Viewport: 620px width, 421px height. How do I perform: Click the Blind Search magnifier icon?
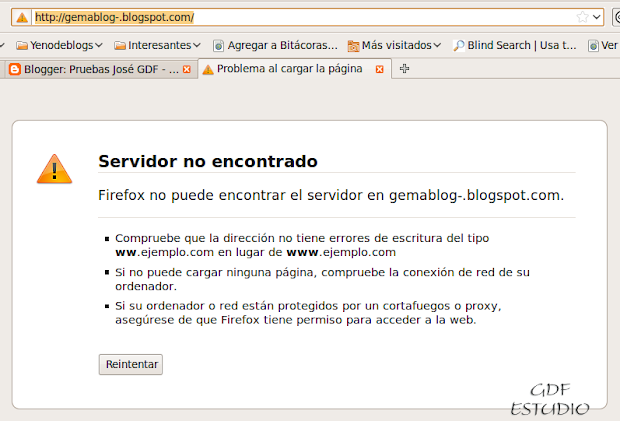coord(459,45)
